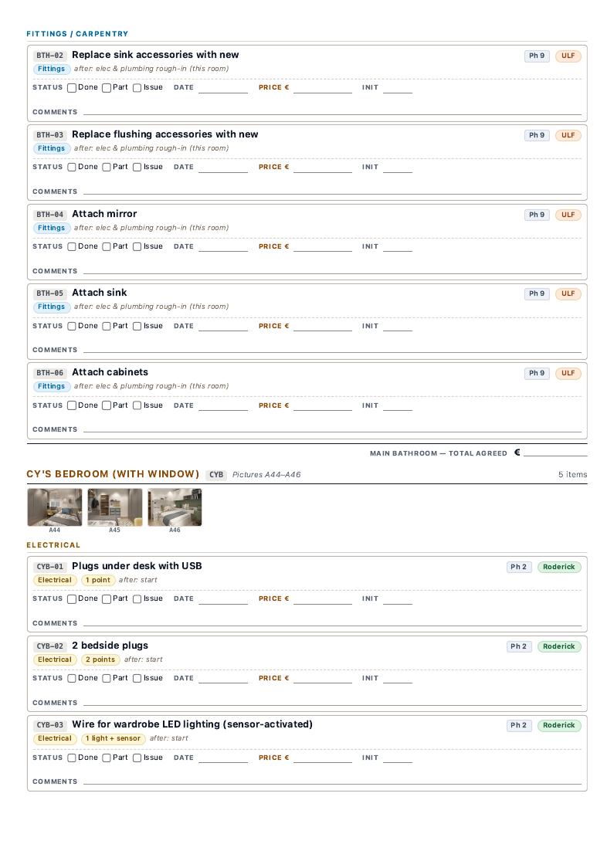Click the price field for BTH-04
The image size is (614, 868).
(x=323, y=247)
